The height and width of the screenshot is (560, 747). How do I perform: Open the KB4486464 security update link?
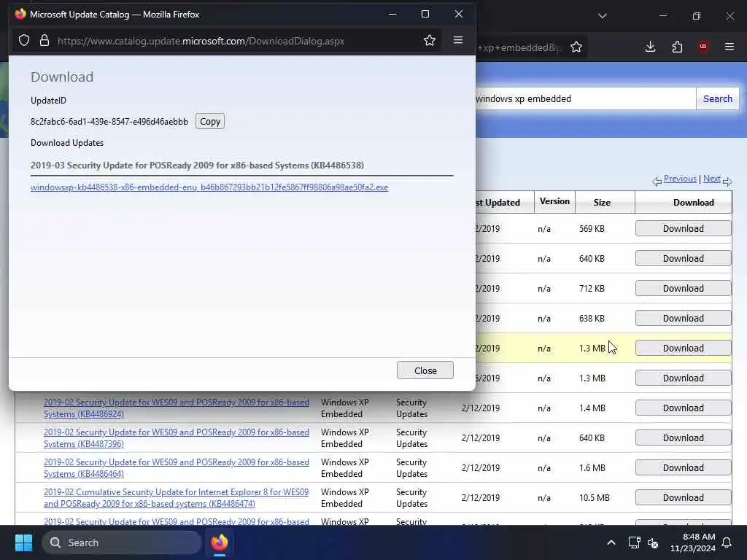[177, 468]
